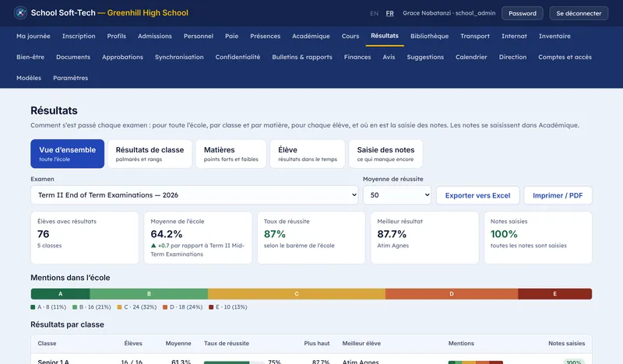Click grade A segment of mentions bar
Viewport: 623px width, 364px height.
point(61,294)
